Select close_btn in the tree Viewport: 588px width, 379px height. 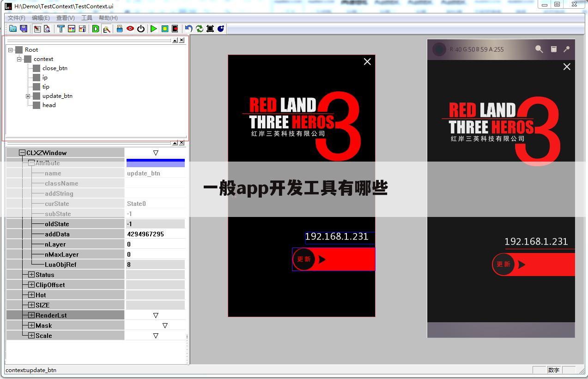pyautogui.click(x=55, y=68)
